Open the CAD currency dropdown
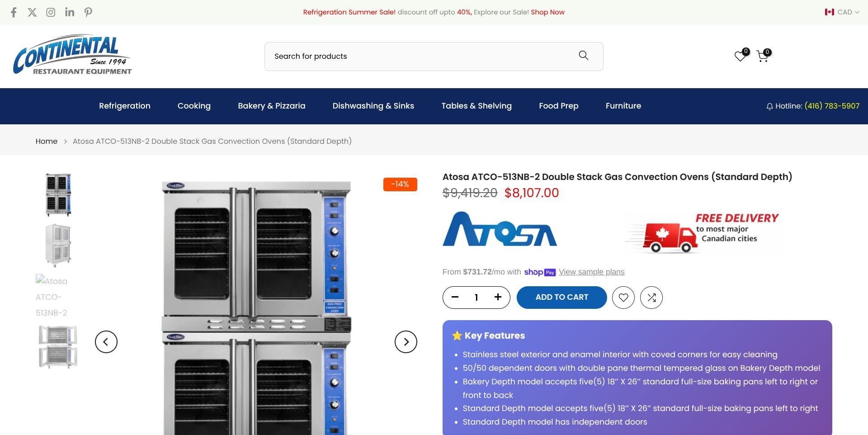The image size is (868, 435). (x=842, y=12)
